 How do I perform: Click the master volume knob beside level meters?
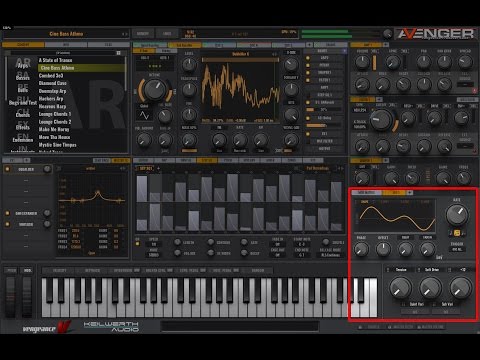pos(387,34)
